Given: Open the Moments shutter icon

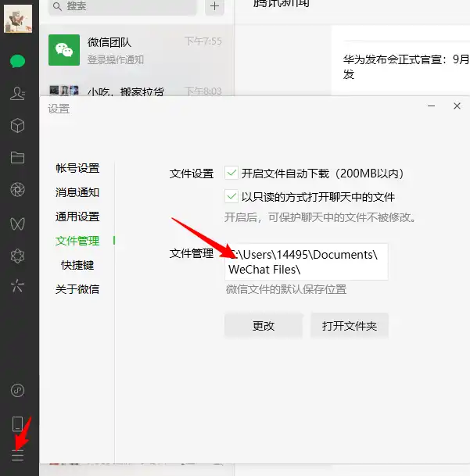Looking at the screenshot, I should [x=17, y=190].
